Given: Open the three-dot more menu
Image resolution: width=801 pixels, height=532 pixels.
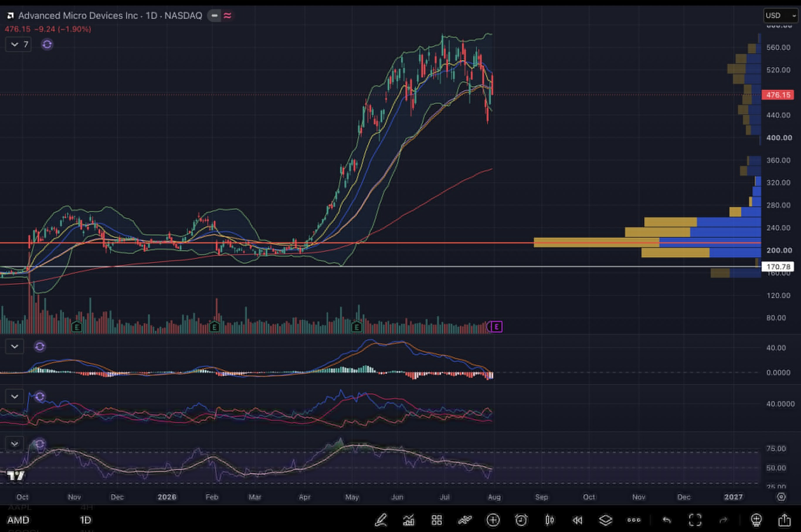Looking at the screenshot, I should tap(634, 520).
